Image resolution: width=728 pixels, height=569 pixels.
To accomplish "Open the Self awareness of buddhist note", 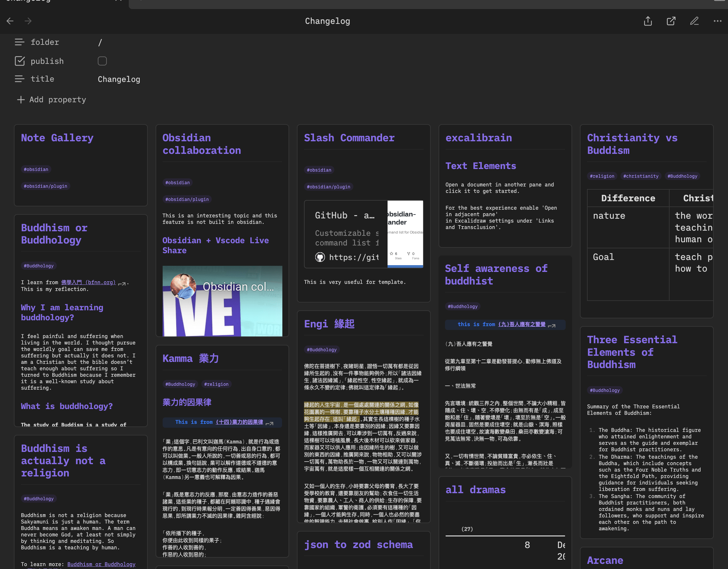I will tap(496, 275).
